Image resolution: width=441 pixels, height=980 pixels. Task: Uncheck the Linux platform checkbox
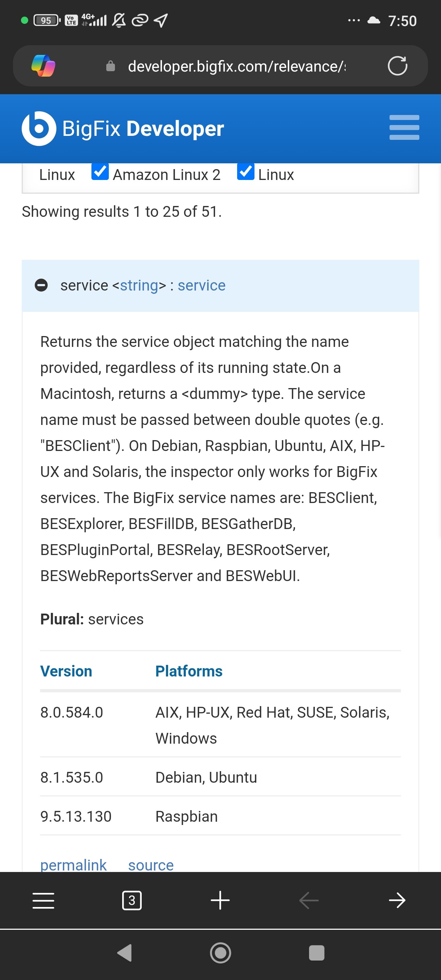tap(245, 172)
